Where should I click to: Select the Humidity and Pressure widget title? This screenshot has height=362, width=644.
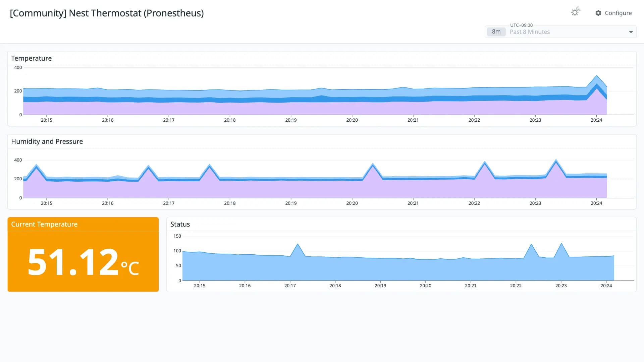click(x=47, y=141)
